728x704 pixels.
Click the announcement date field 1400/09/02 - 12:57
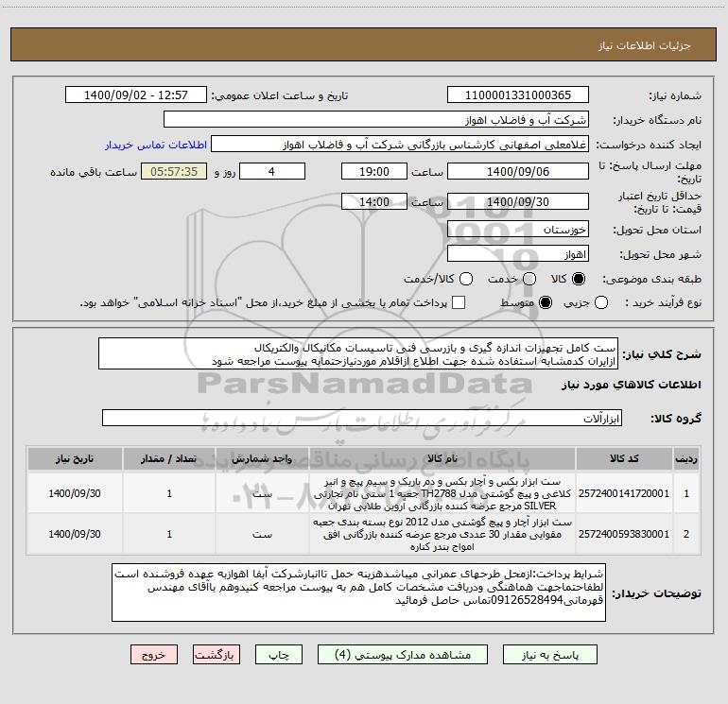136,95
